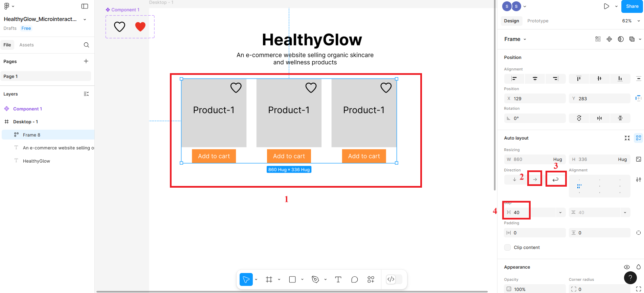Click the first Add to cart button

(214, 156)
